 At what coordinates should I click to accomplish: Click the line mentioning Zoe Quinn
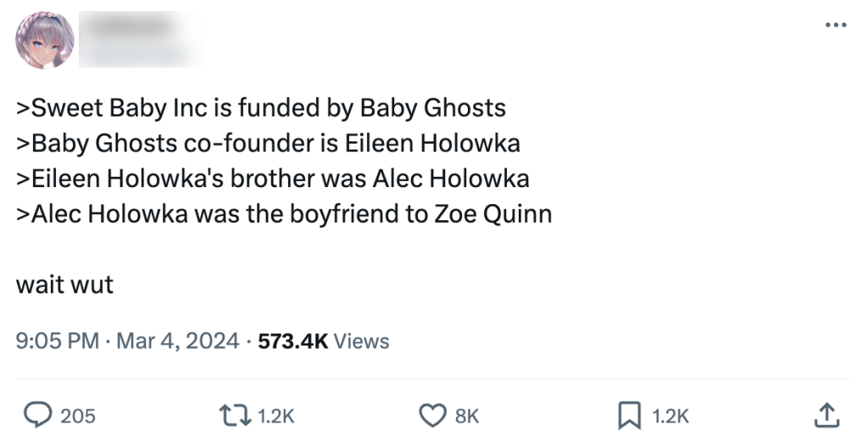[x=284, y=214]
